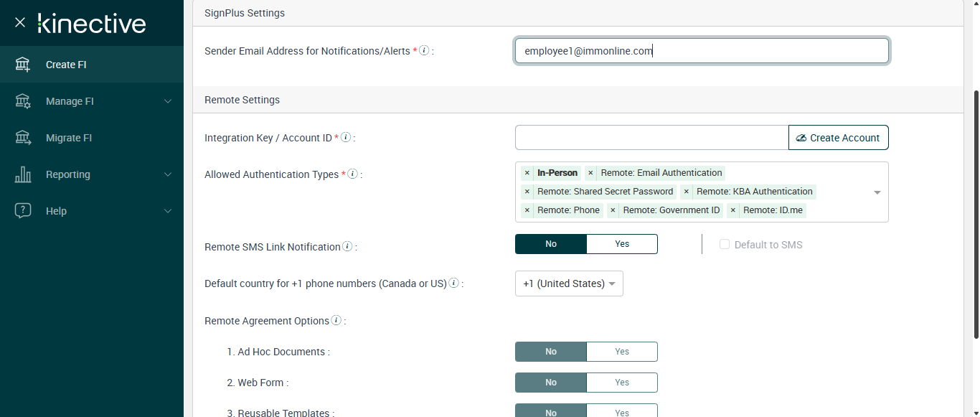980x417 pixels.
Task: Set Remote SMS Link Notification to Yes
Action: 621,244
